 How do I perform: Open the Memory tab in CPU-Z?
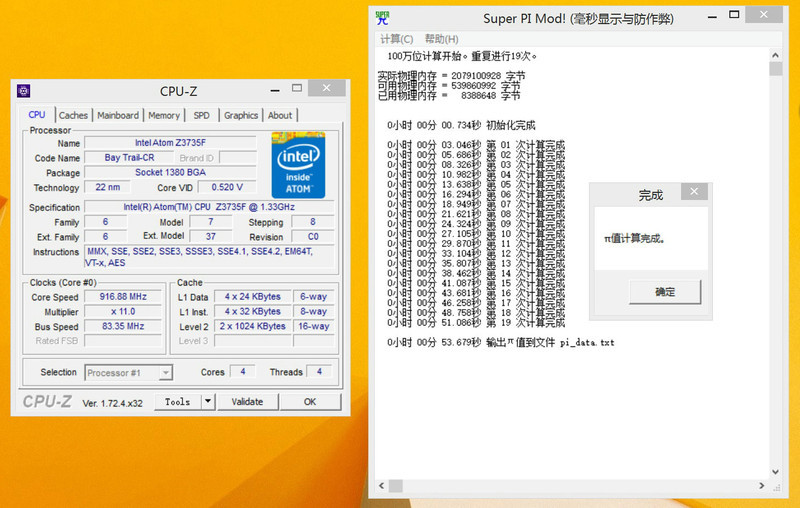[x=164, y=115]
